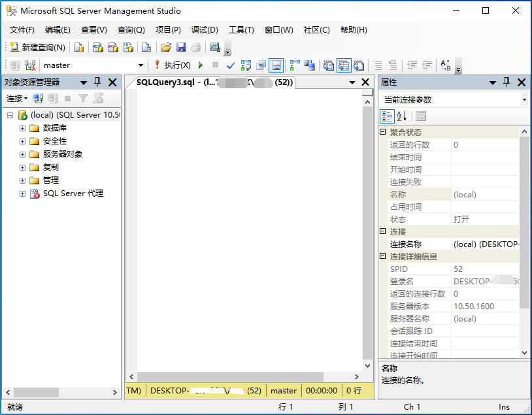Create an Analysis Services XMLA query
The image size is (532, 415).
coord(128,47)
